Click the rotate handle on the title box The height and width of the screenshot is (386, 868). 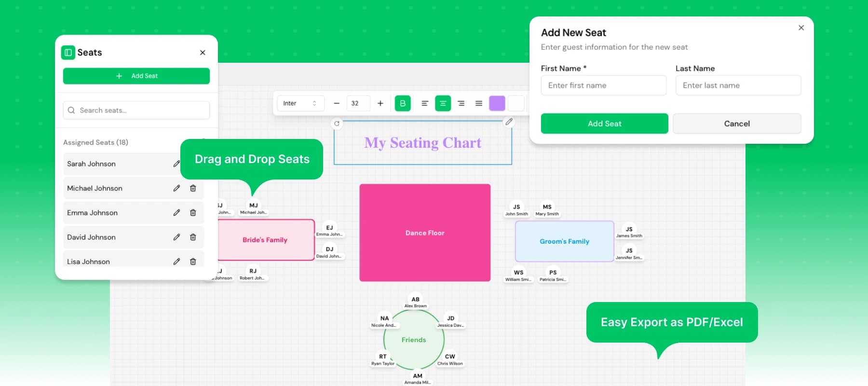337,124
